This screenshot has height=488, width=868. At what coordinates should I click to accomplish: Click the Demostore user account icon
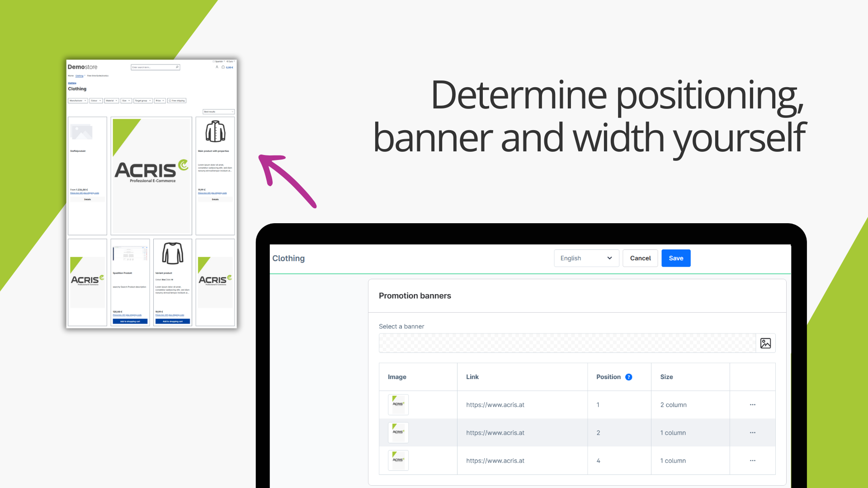coord(217,67)
